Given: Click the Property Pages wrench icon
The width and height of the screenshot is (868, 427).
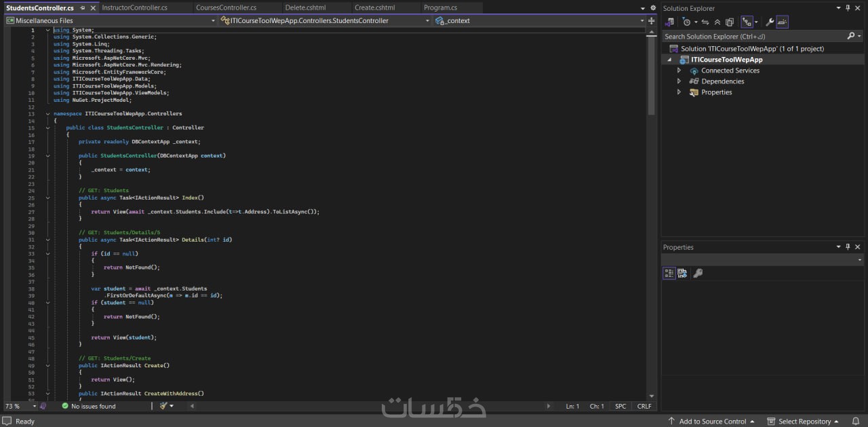Looking at the screenshot, I should [x=698, y=273].
